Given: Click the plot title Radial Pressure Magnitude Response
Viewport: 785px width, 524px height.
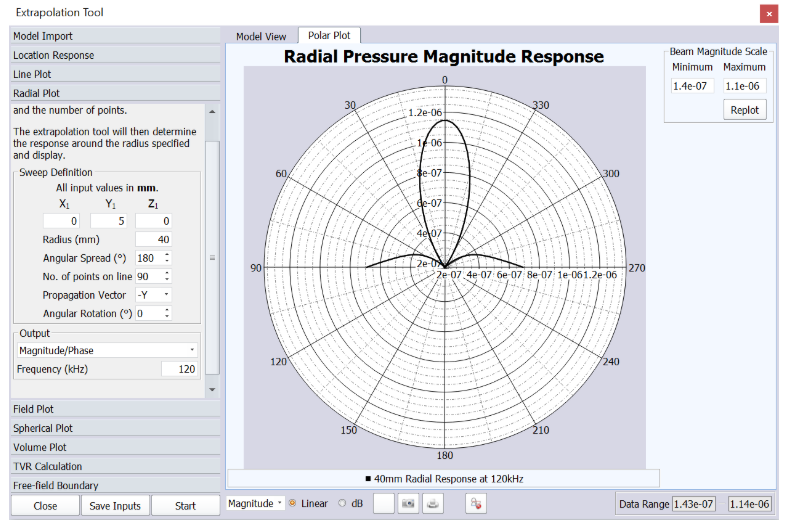Looking at the screenshot, I should click(x=444, y=56).
